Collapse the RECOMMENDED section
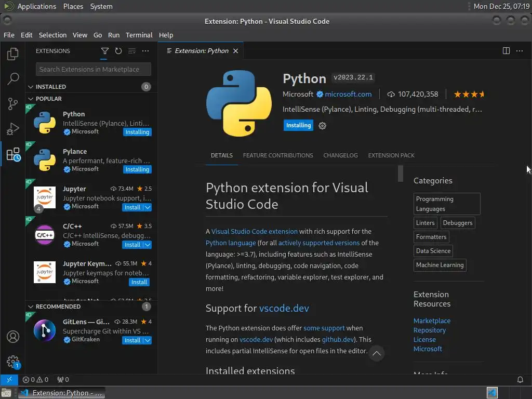Screen dimensions: 532x399 [x=31, y=307]
